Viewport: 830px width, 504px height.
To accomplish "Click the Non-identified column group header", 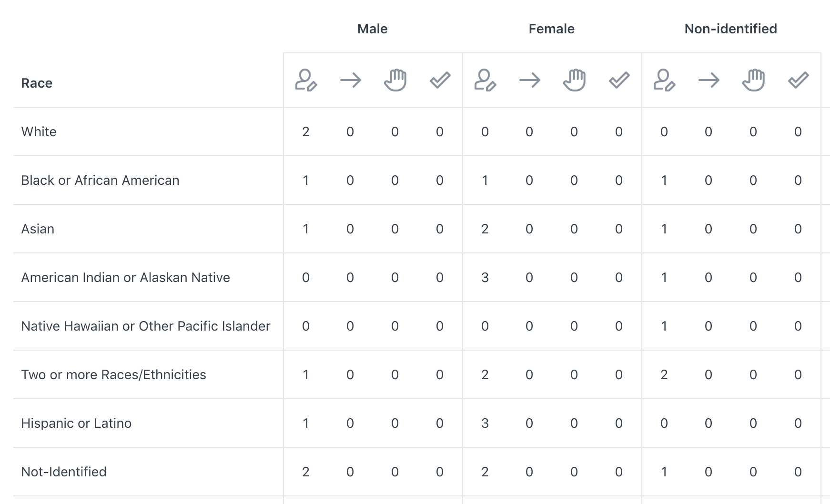I will tap(730, 29).
